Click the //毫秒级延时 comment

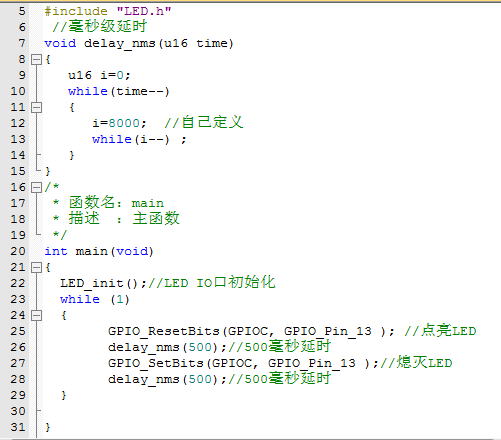100,26
